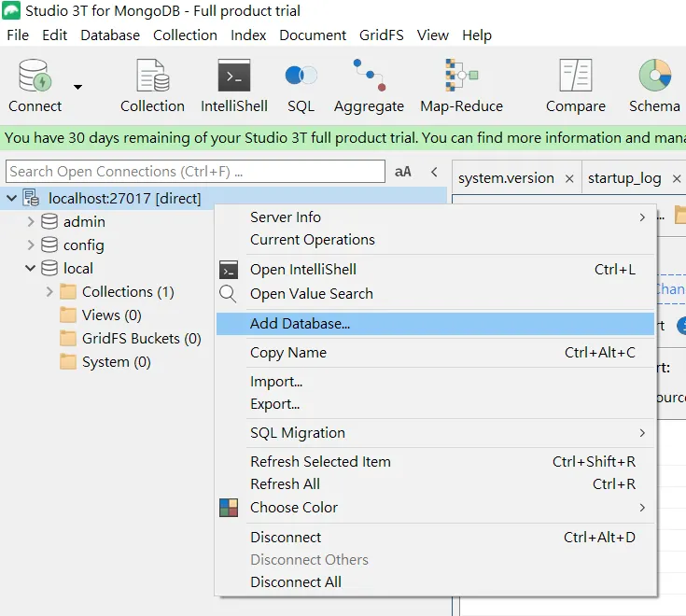Close the startup_log tab
This screenshot has width=686, height=616.
[x=677, y=178]
